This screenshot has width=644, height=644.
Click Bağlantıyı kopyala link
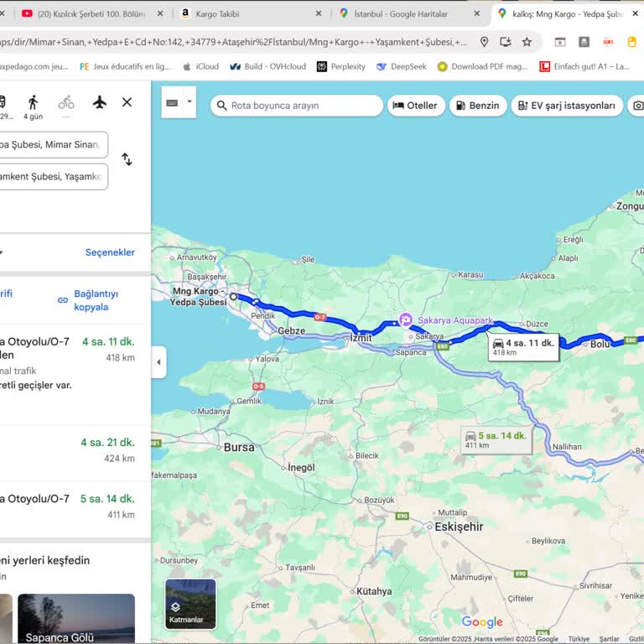96,300
